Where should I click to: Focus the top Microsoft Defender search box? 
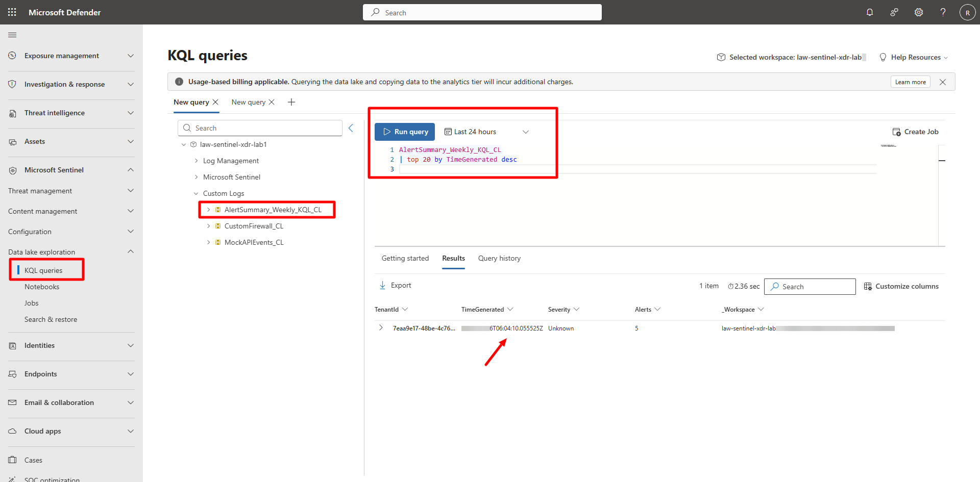(x=482, y=12)
